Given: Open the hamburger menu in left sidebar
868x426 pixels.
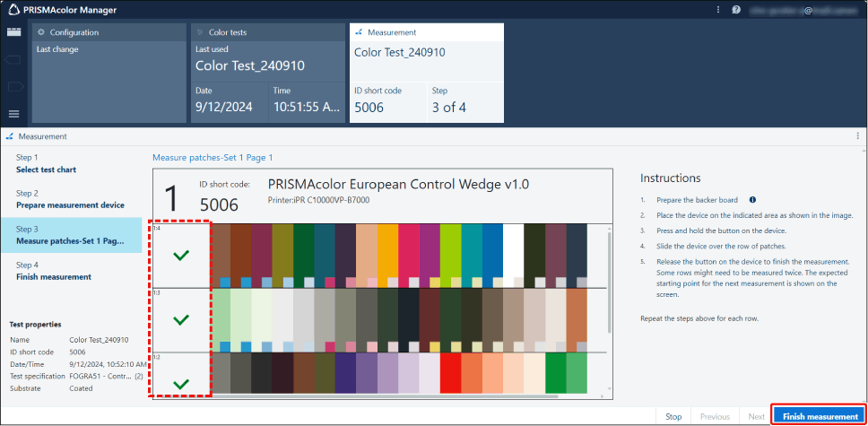Looking at the screenshot, I should [13, 114].
